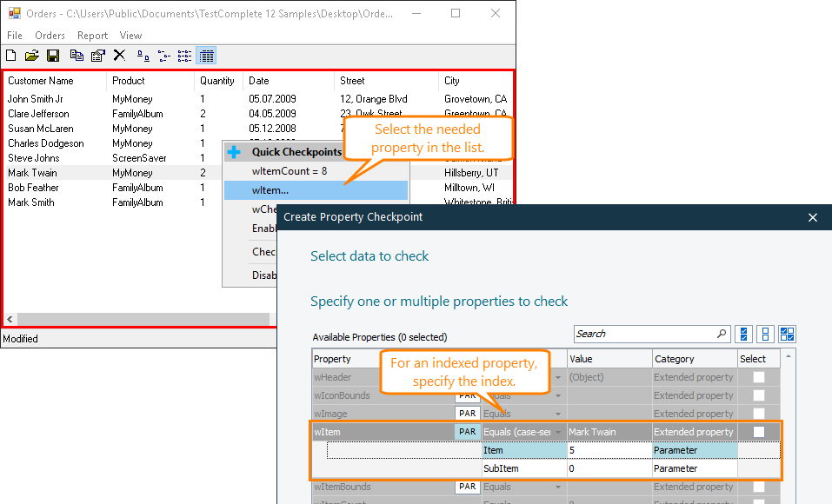Invert property selection with the mixed-checkbox icon
The height and width of the screenshot is (504, 832).
[787, 334]
